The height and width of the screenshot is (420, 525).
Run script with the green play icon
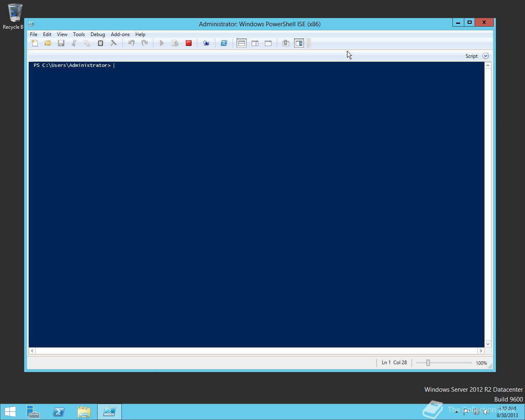162,43
